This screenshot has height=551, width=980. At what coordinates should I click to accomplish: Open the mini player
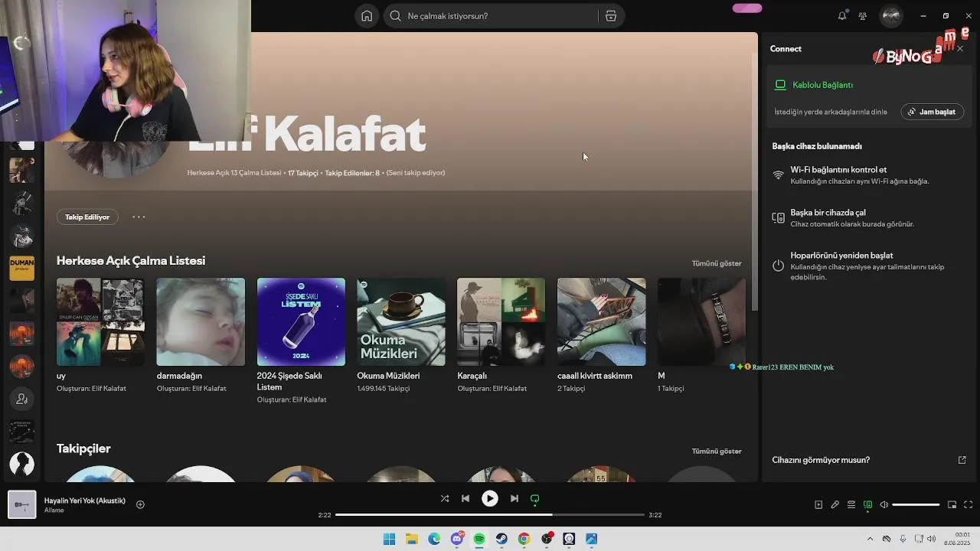[x=952, y=504]
